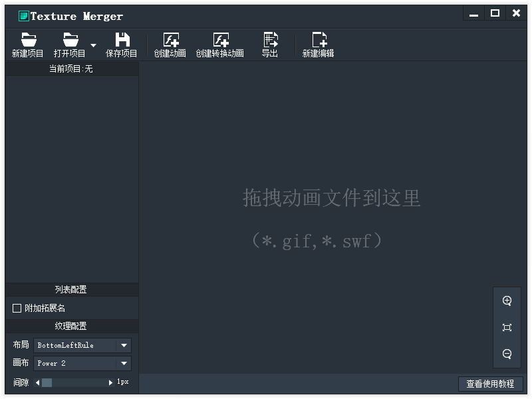The image size is (532, 399).
Task: Minimize the Texture Merger window
Action: point(473,14)
